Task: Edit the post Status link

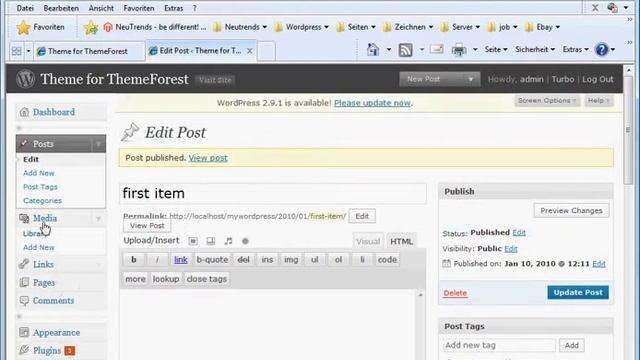Action: coord(519,233)
